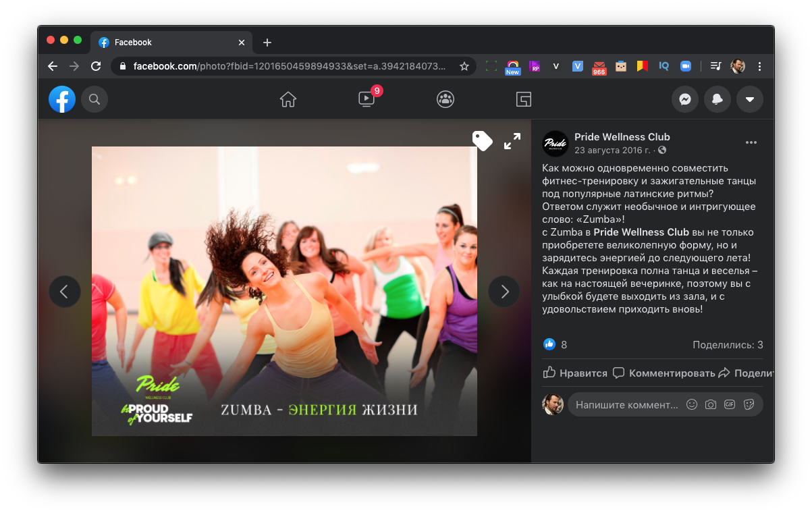Open the Gaming icon in Facebook header

[x=524, y=99]
